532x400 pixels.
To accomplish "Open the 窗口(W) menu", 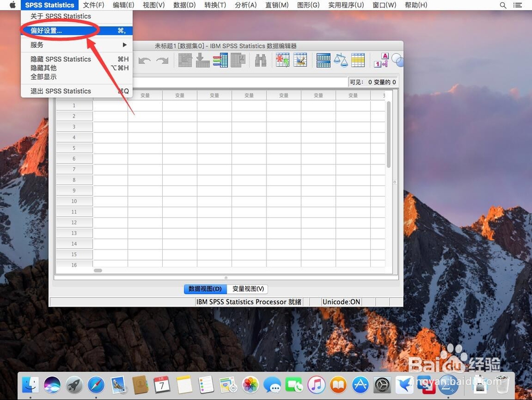I will (384, 5).
